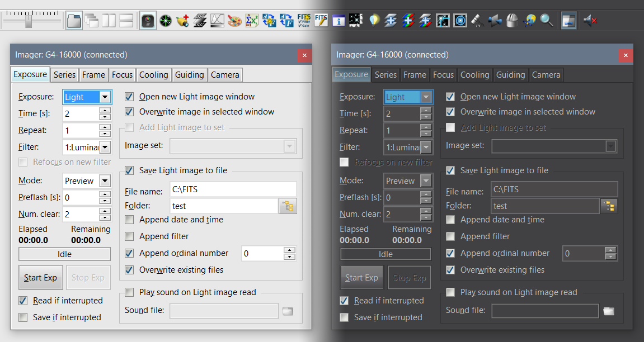Open Exposure type dropdown in light dialog
The height and width of the screenshot is (342, 644).
[x=104, y=97]
